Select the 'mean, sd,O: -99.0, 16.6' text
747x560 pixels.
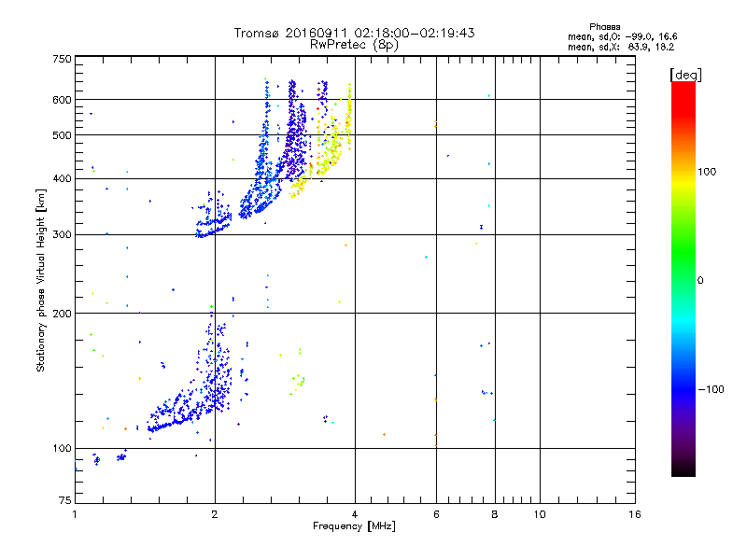[x=622, y=36]
